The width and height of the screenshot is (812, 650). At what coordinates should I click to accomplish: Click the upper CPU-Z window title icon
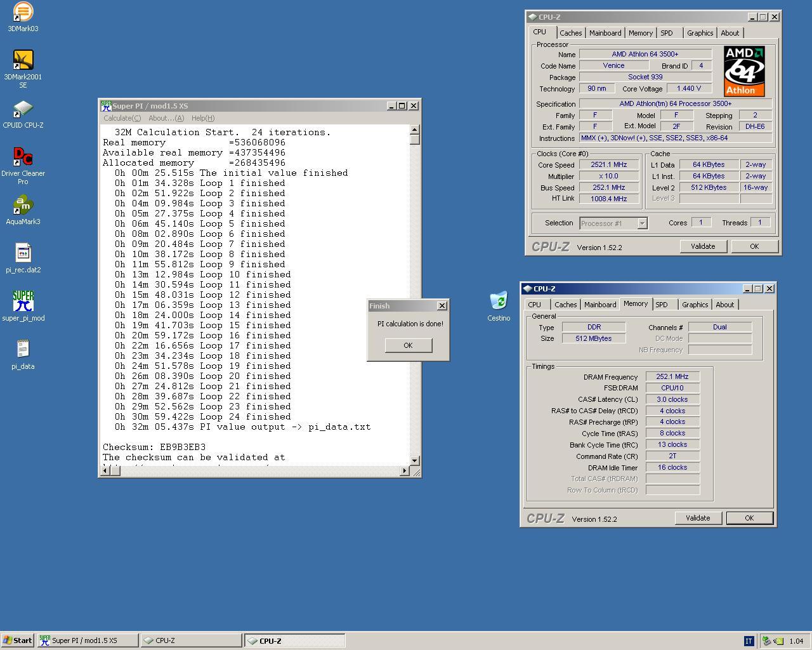coord(532,17)
